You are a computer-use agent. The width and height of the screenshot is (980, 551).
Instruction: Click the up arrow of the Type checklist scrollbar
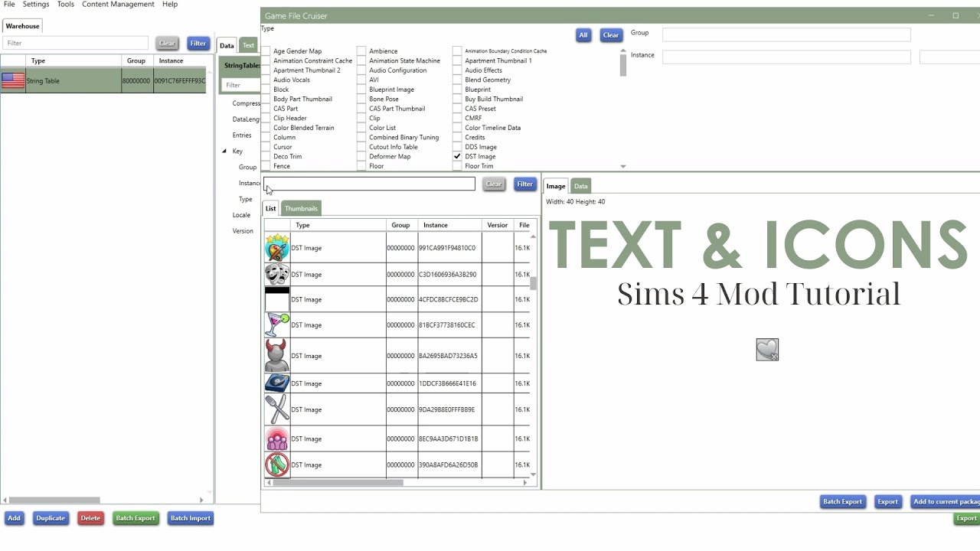(623, 51)
